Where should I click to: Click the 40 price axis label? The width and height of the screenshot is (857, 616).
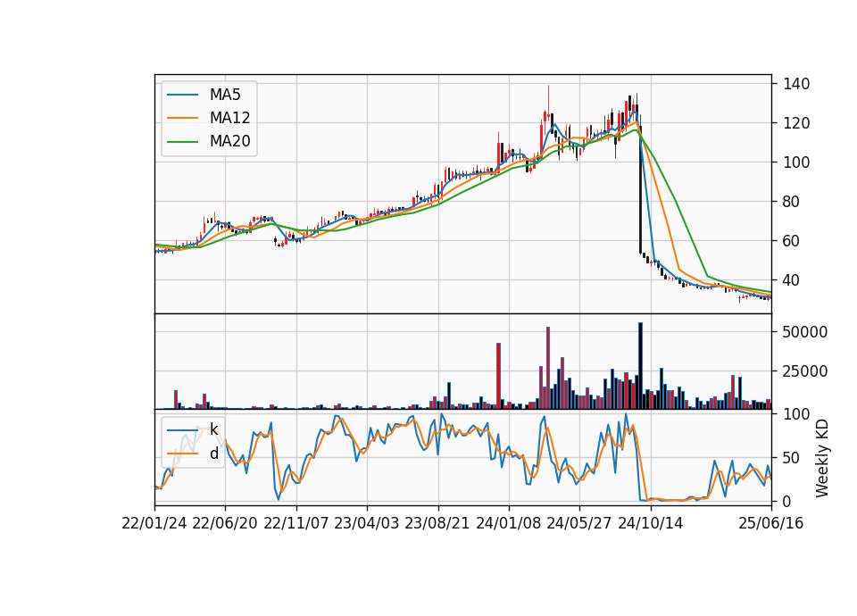(x=792, y=279)
